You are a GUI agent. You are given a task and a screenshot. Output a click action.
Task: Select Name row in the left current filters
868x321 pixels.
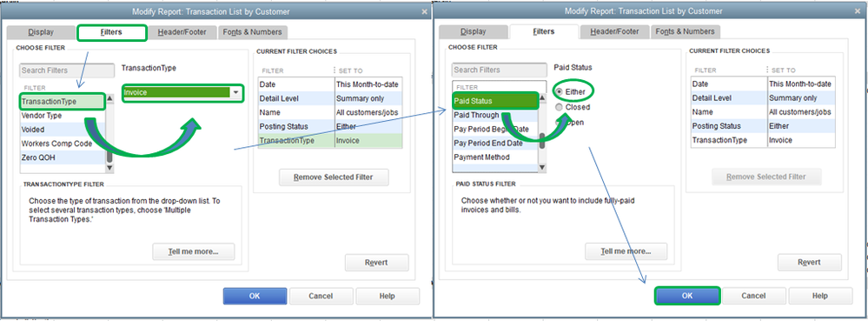[330, 112]
